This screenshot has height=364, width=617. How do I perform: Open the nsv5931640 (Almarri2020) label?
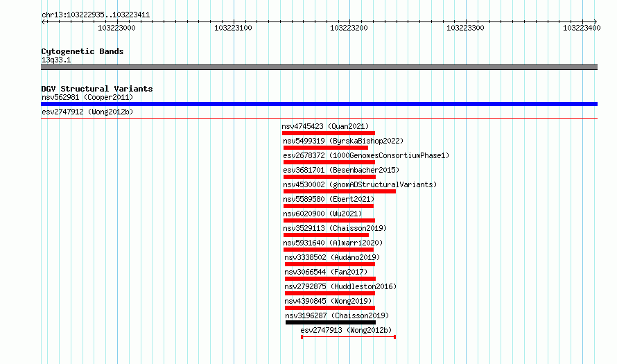click(x=333, y=243)
